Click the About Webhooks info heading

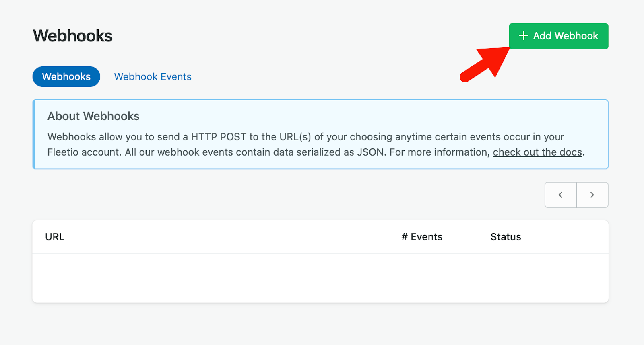coord(93,116)
